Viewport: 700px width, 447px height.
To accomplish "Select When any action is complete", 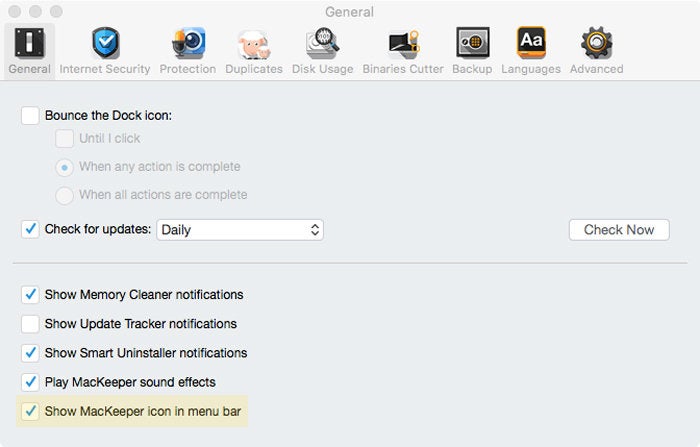I will 64,167.
